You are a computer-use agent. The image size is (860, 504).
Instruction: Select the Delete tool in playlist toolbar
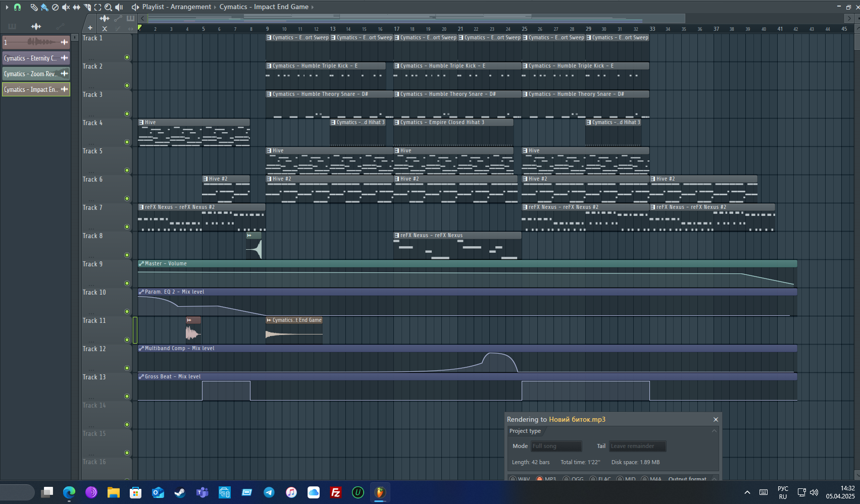tap(55, 7)
